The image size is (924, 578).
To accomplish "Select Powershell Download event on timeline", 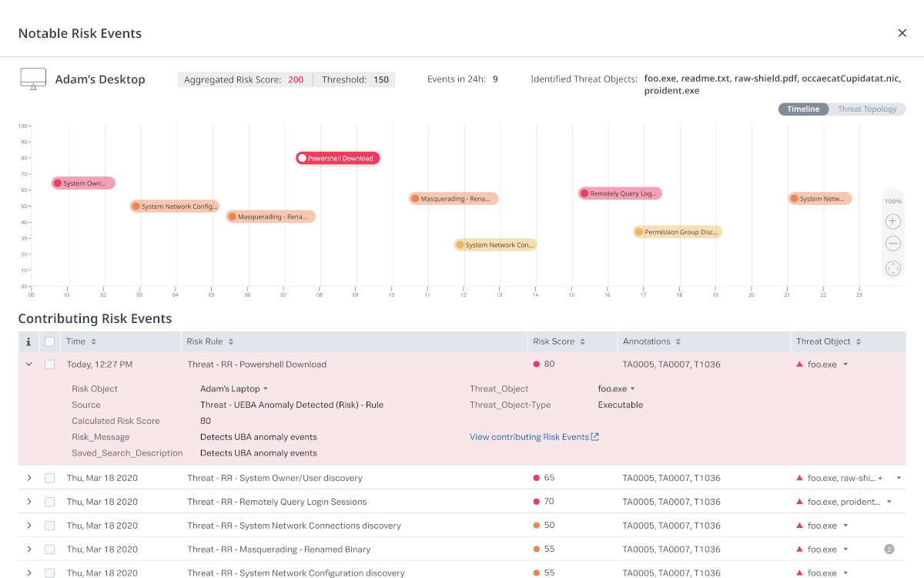I will tap(338, 158).
